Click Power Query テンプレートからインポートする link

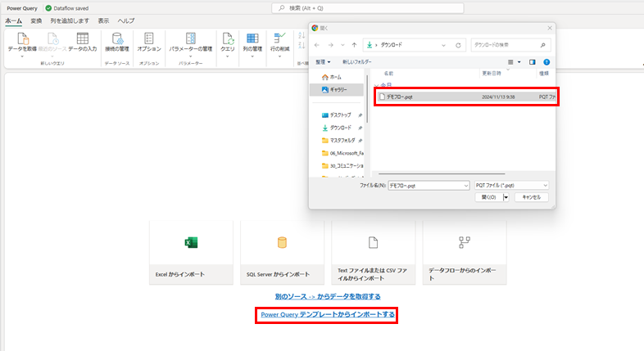[328, 314]
